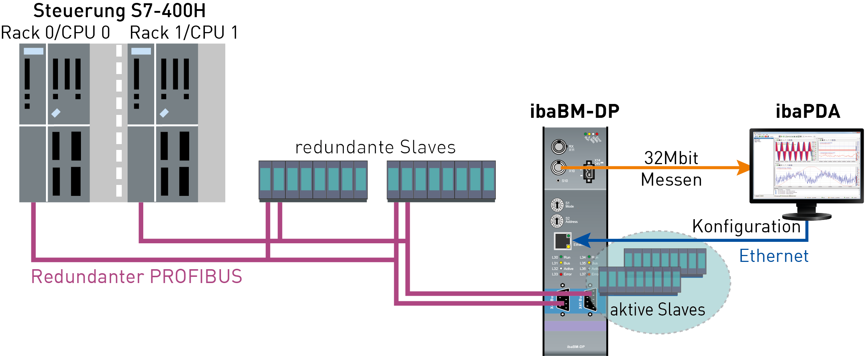Click the X41 Bus D-sub connector

pos(590,301)
